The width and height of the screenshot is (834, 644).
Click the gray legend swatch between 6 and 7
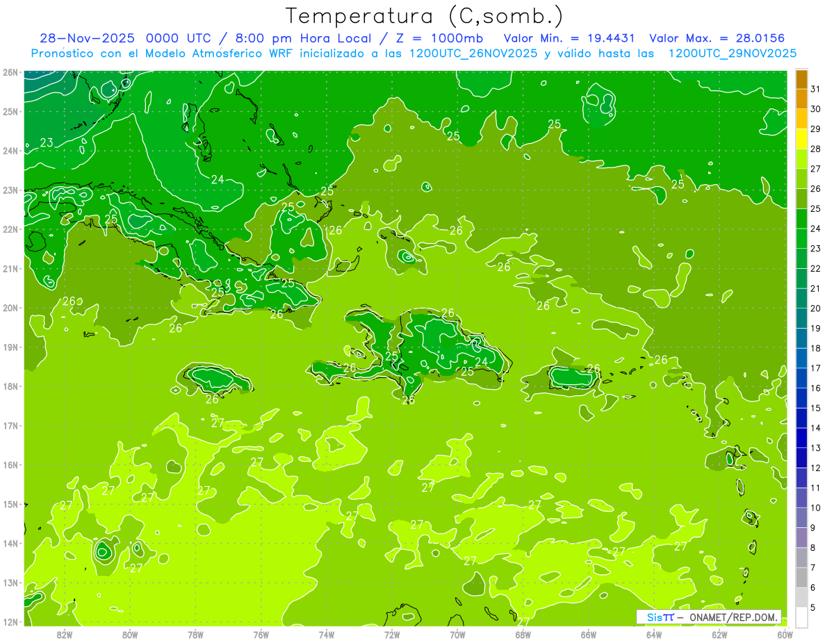[x=802, y=578]
